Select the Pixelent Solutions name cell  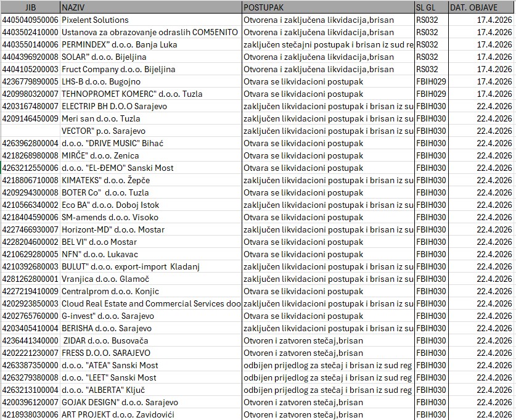[x=150, y=20]
